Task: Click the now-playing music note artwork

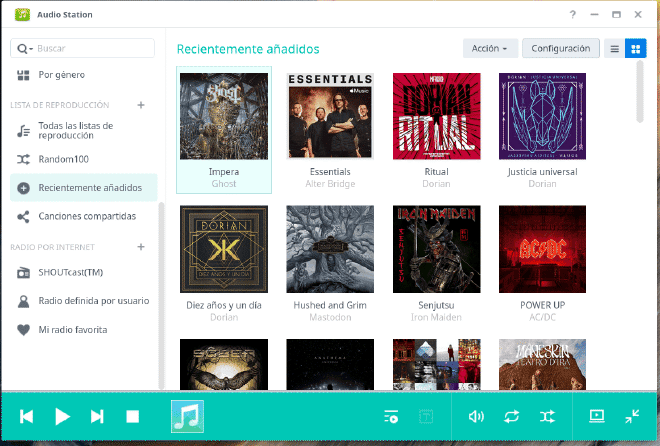Action: pos(187,416)
